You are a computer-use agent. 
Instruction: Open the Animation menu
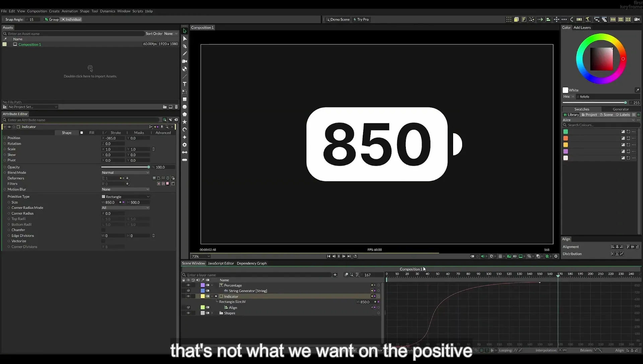click(70, 11)
